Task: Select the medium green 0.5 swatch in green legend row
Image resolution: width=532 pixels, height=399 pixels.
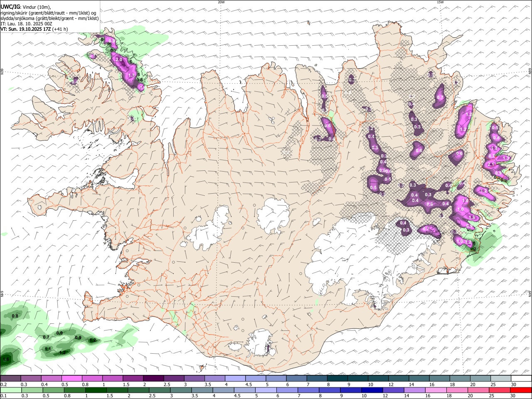Action: point(53,390)
